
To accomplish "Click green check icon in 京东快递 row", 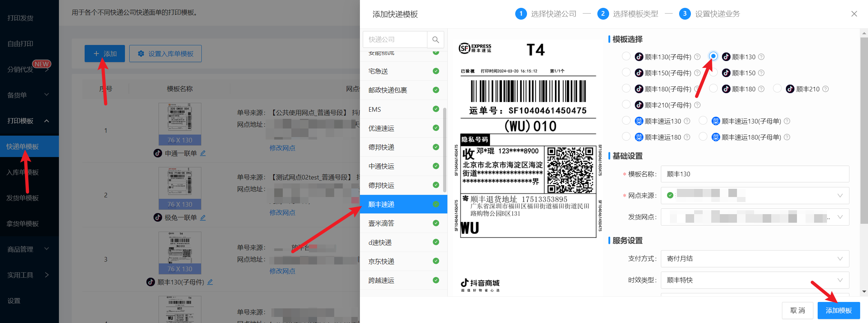I will tap(436, 261).
